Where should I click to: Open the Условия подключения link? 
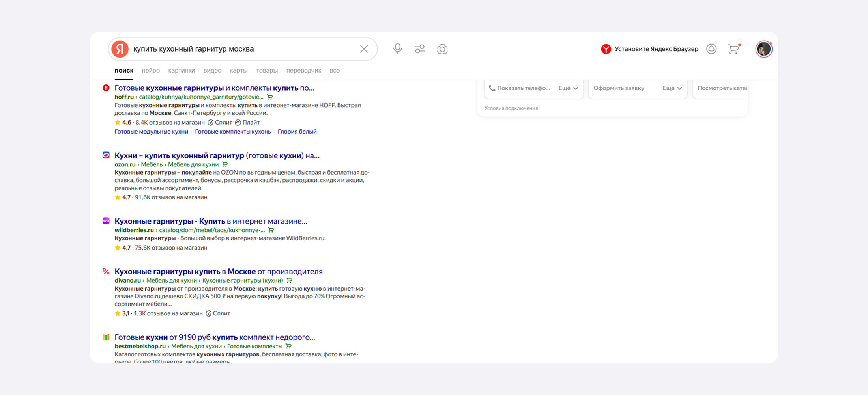click(511, 108)
